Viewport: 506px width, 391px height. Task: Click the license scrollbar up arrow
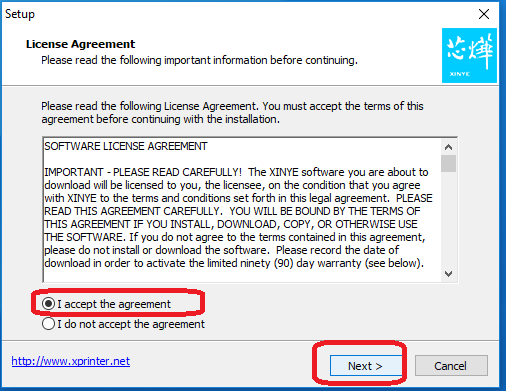[448, 147]
